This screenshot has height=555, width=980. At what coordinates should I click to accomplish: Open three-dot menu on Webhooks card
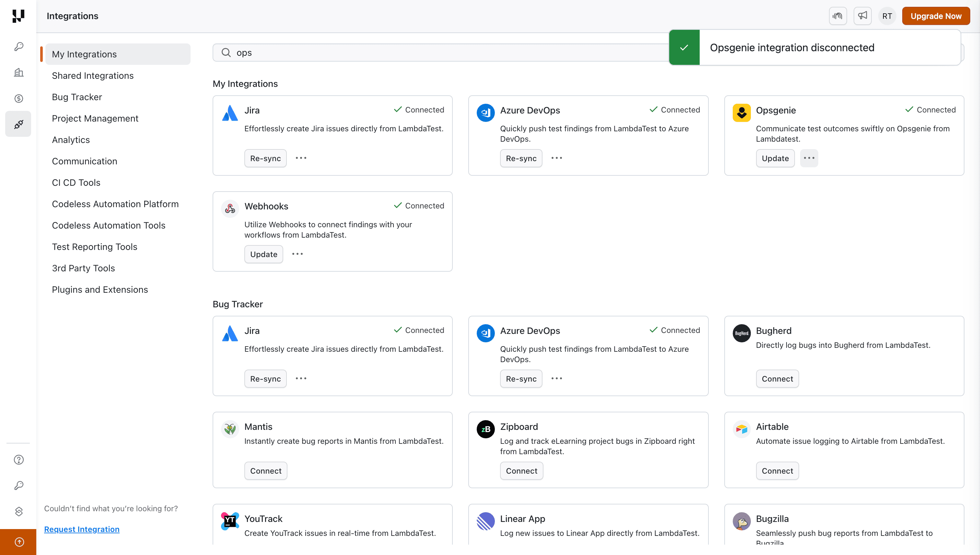(x=297, y=254)
